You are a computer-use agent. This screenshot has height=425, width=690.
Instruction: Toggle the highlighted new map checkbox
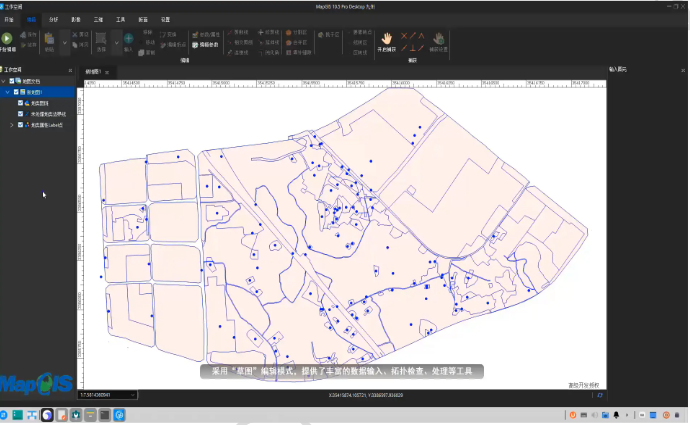[x=16, y=92]
